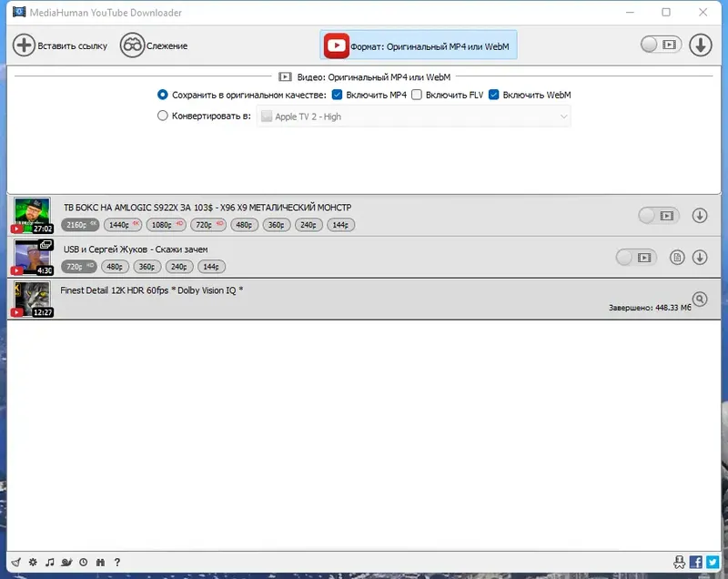This screenshot has width=728, height=579.
Task: Open the Facebook link icon
Action: coord(695,563)
